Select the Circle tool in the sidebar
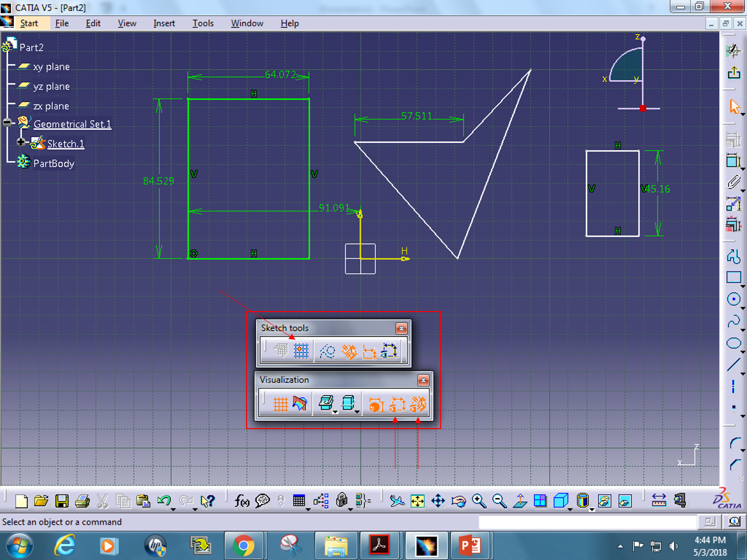 click(x=734, y=299)
